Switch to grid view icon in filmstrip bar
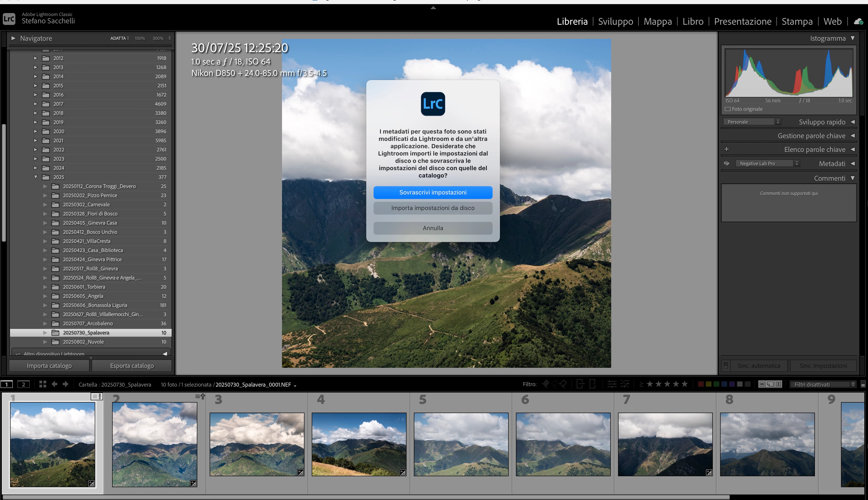The image size is (868, 500). click(43, 384)
